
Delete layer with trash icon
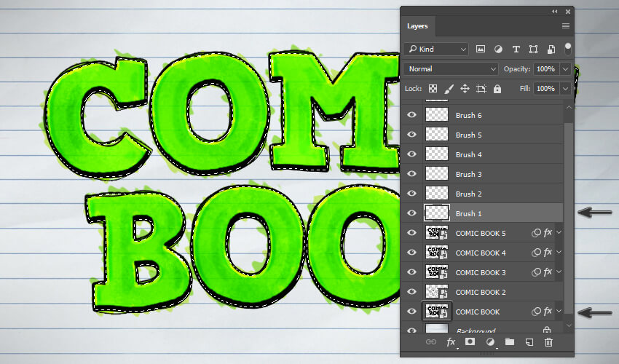[x=549, y=342]
